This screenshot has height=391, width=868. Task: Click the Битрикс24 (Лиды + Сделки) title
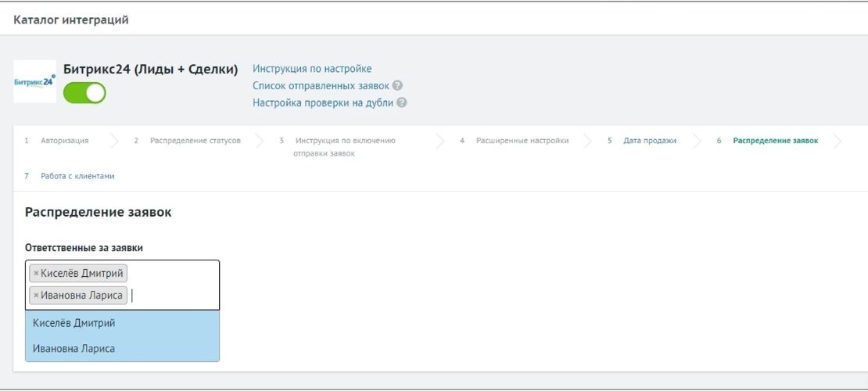(x=151, y=70)
